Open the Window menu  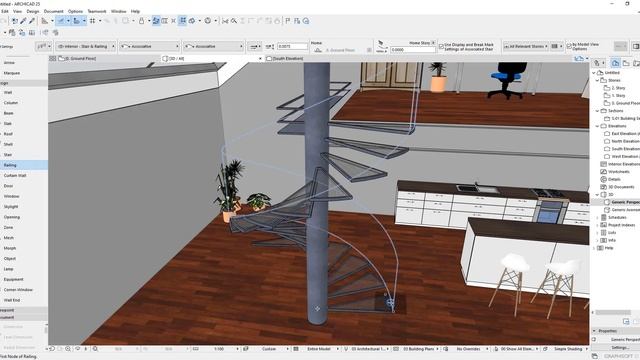coord(118,11)
